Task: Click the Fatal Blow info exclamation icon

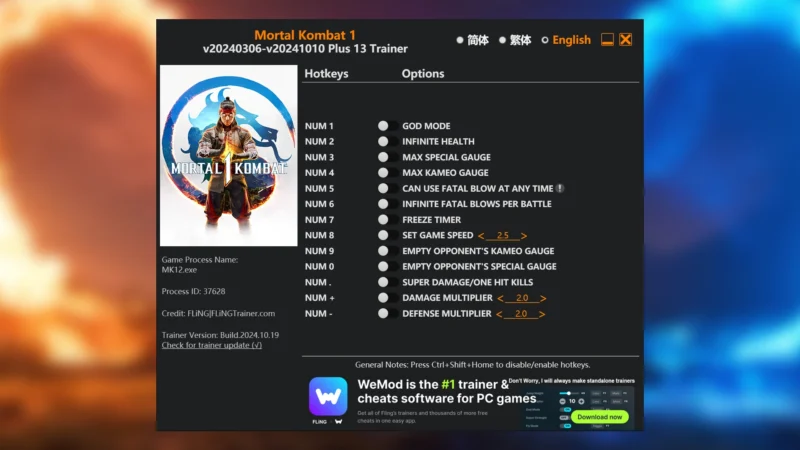Action: [560, 188]
